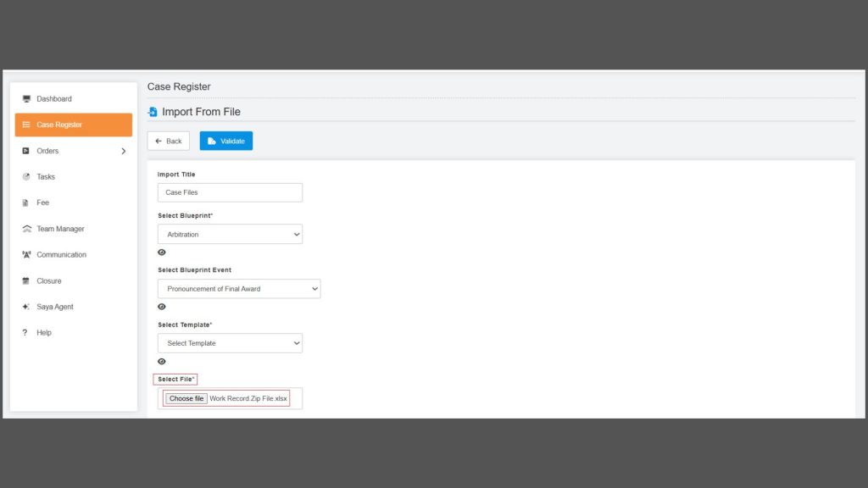Click the Communication broadcast icon
The width and height of the screenshot is (868, 488).
point(26,255)
